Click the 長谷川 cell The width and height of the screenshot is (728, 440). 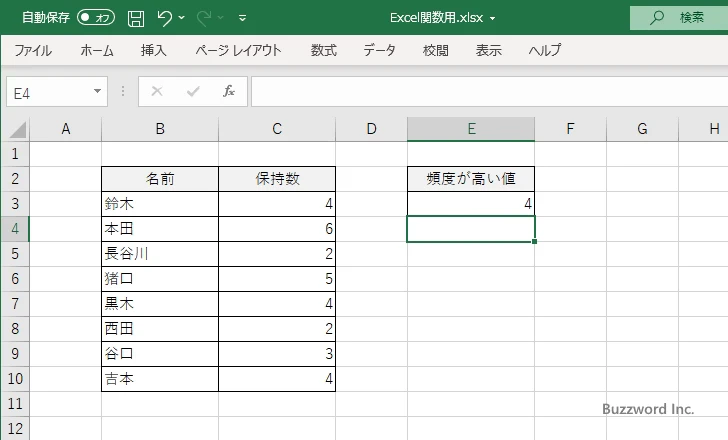[160, 254]
